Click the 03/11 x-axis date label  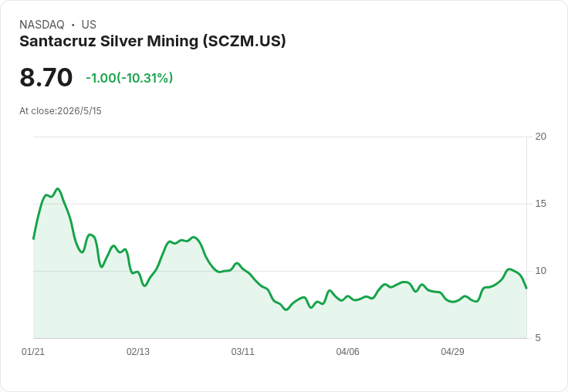[242, 351]
